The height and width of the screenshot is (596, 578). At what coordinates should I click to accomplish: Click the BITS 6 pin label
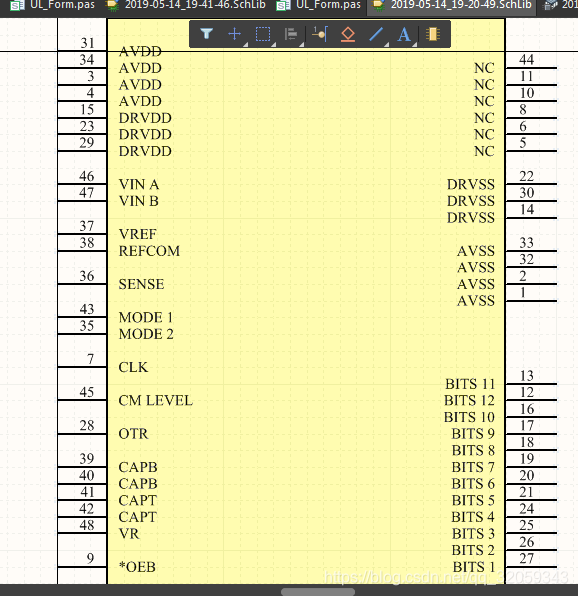click(473, 484)
